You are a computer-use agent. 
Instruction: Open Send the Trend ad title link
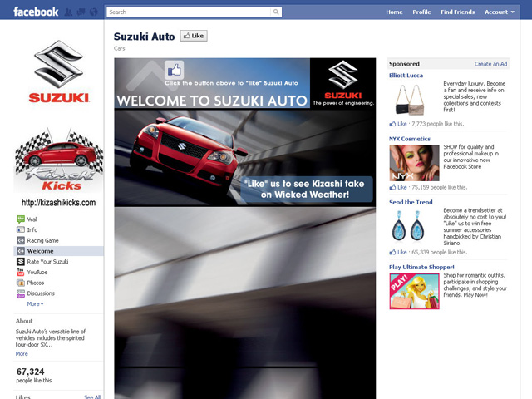(x=411, y=202)
